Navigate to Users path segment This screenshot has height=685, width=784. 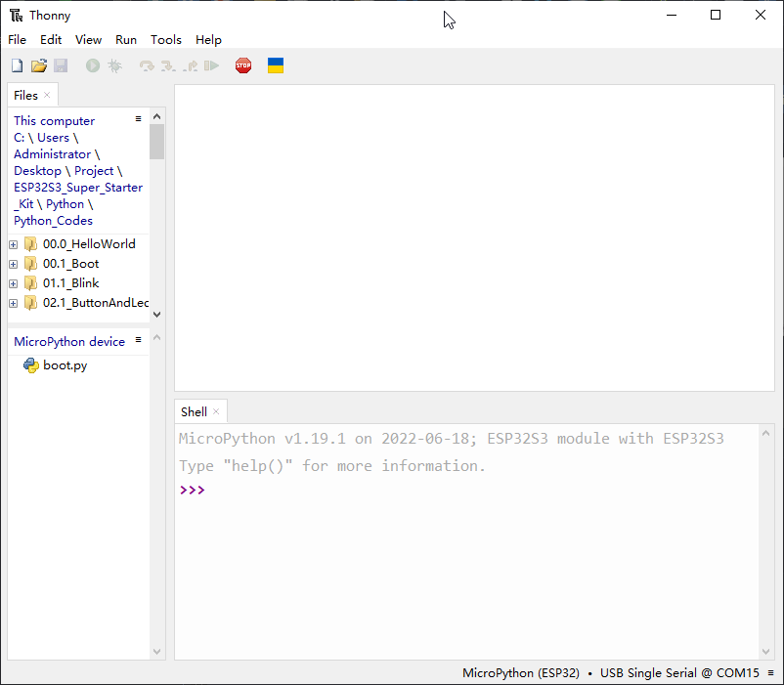tap(53, 138)
